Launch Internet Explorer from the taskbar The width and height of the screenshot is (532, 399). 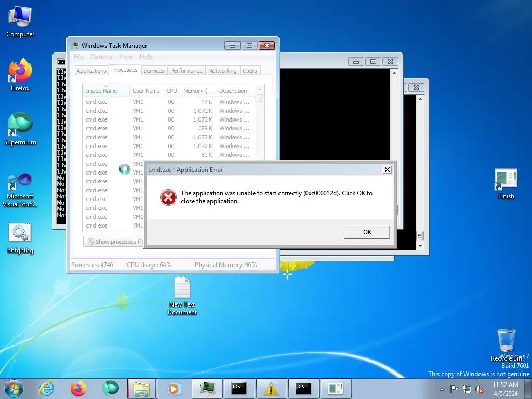46,389
